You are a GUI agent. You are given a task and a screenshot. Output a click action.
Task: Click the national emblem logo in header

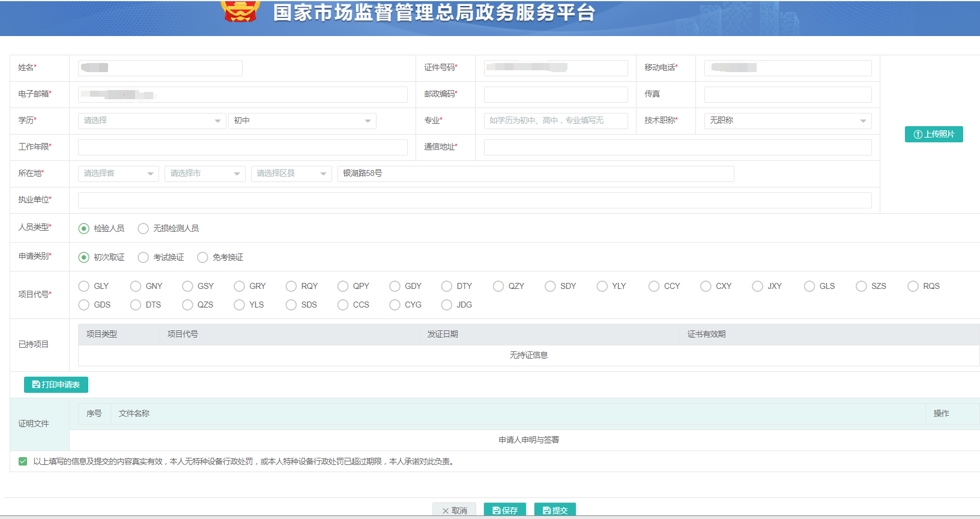[x=240, y=10]
